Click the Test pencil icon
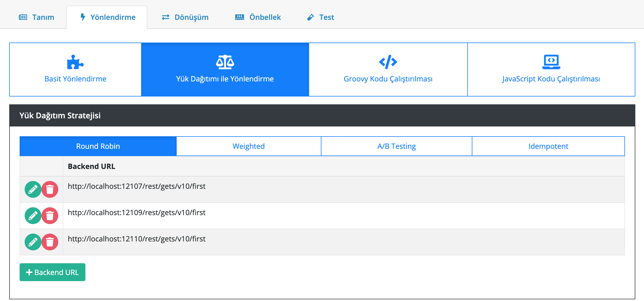The width and height of the screenshot is (644, 301). pyautogui.click(x=311, y=17)
